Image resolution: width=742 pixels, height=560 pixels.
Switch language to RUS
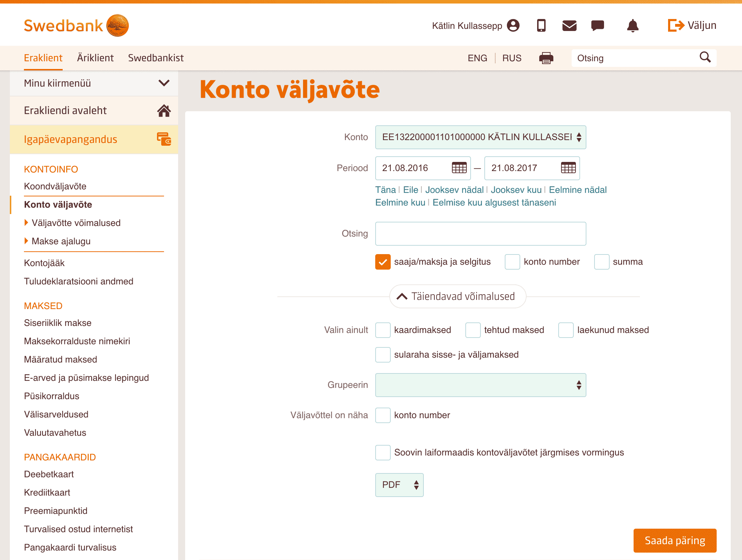512,58
